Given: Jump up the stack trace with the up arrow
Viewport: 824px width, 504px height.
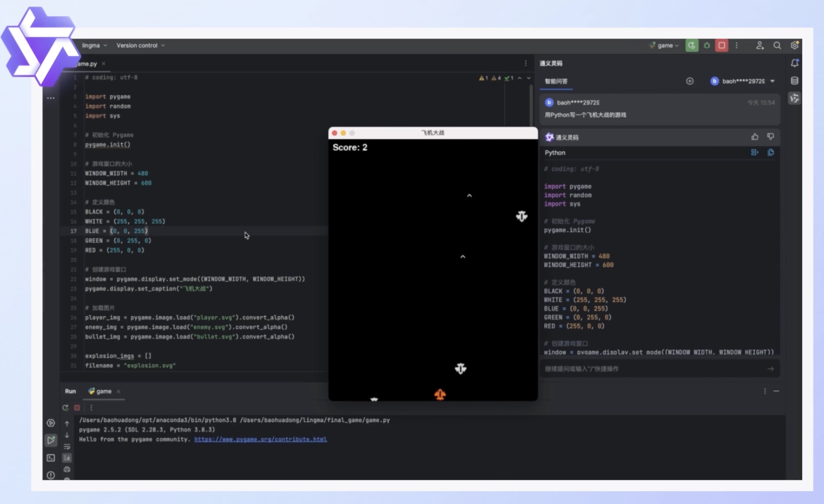Looking at the screenshot, I should pos(67,423).
